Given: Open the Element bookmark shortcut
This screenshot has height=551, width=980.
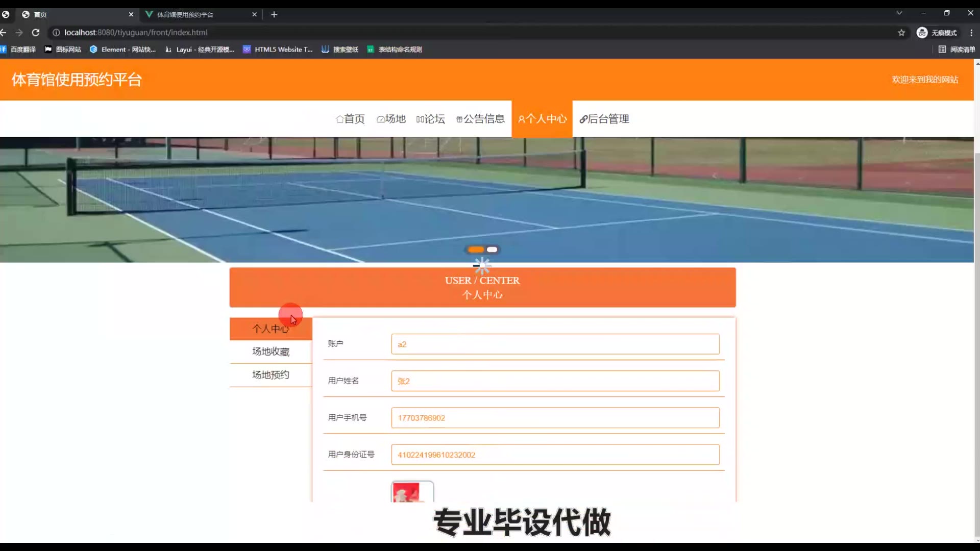Looking at the screenshot, I should click(x=122, y=49).
